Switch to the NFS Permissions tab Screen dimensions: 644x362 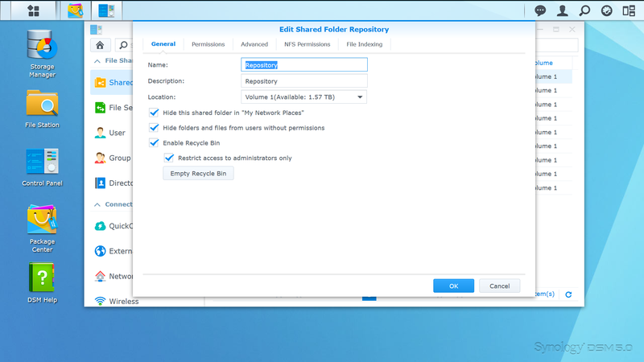click(x=308, y=44)
